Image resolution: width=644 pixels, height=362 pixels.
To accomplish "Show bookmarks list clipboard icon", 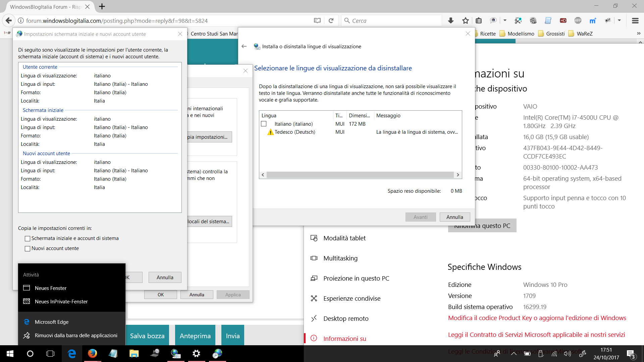I will point(479,20).
